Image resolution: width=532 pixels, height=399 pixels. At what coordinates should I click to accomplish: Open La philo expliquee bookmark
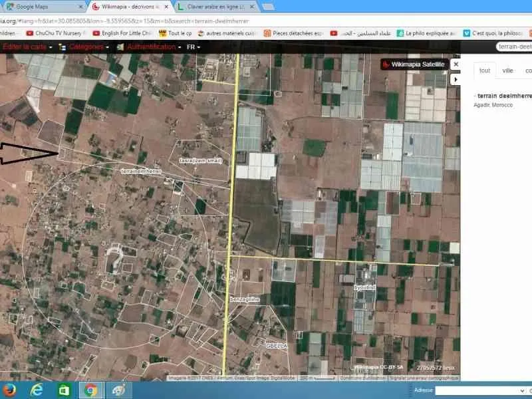click(x=426, y=33)
